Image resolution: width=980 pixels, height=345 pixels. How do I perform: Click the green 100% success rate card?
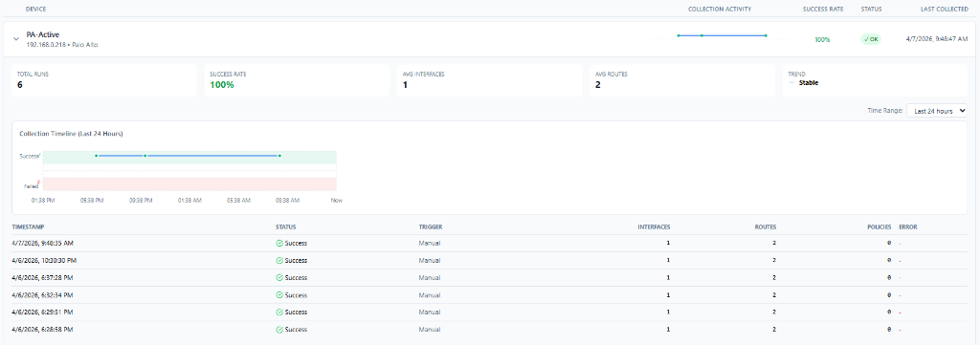(297, 81)
